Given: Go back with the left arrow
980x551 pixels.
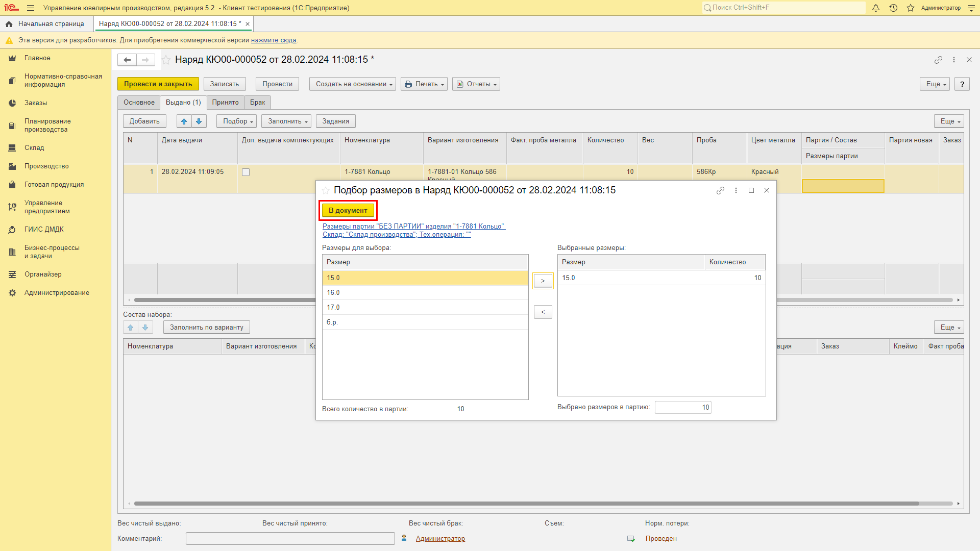Looking at the screenshot, I should [127, 60].
